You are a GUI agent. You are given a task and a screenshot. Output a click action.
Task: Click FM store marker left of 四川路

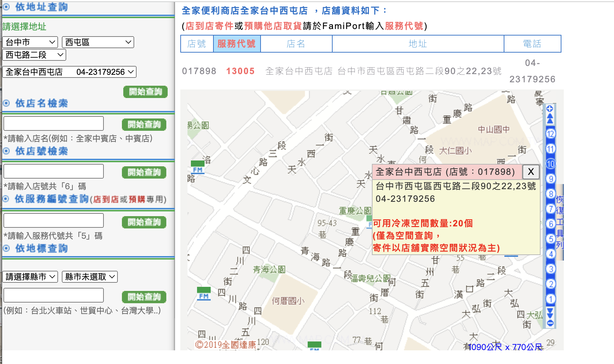(x=204, y=294)
